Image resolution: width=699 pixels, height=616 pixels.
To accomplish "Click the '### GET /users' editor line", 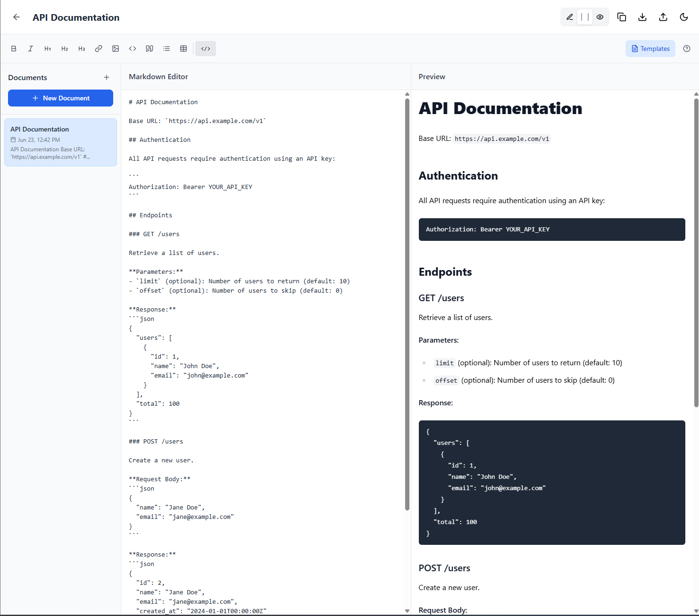I will (154, 234).
